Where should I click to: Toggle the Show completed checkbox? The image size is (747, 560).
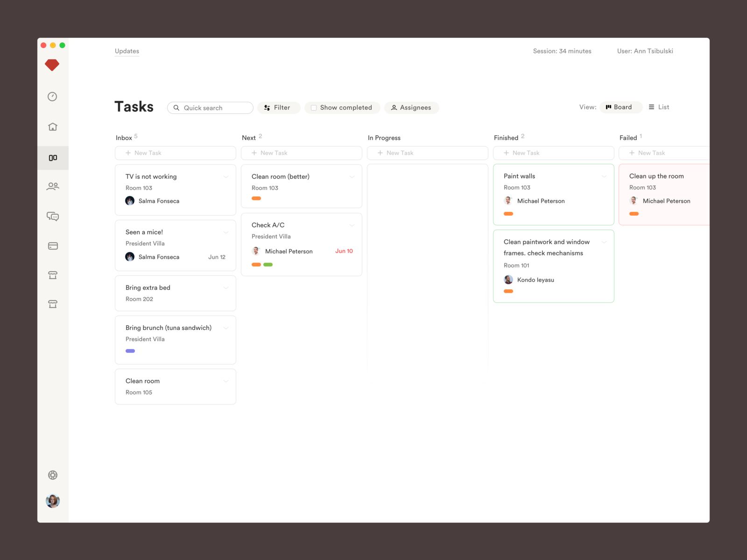pyautogui.click(x=314, y=108)
